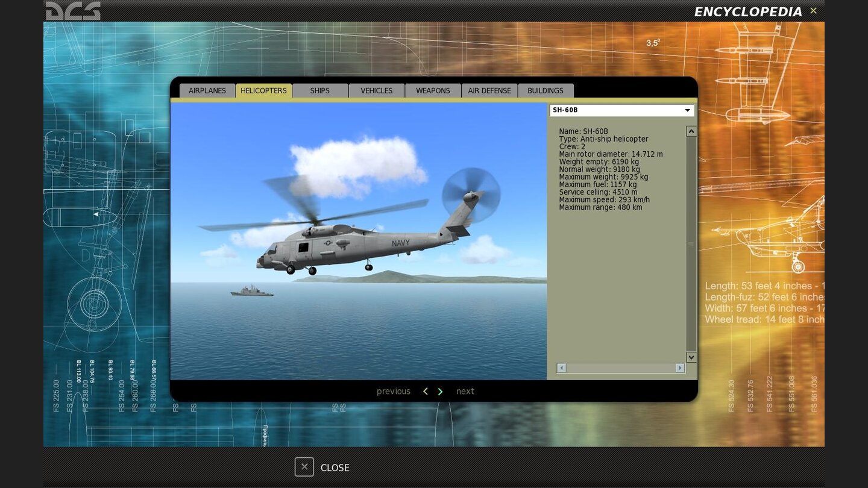Click the vertical scrollbar thumb

click(691, 244)
